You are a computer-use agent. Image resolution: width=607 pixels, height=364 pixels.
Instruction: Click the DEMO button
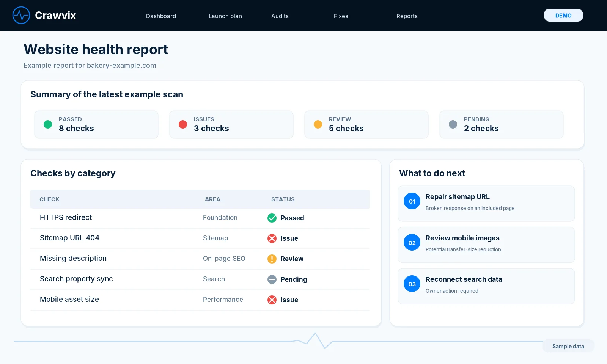tap(563, 15)
